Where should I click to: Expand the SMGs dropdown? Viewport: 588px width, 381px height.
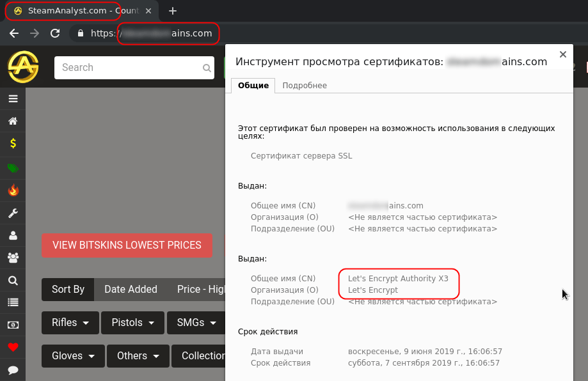[x=196, y=323]
